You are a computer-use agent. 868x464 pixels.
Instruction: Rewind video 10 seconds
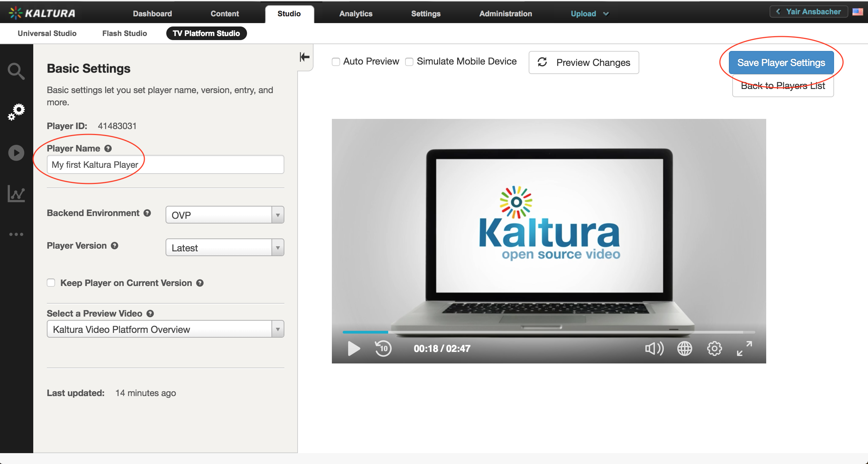[x=383, y=349]
